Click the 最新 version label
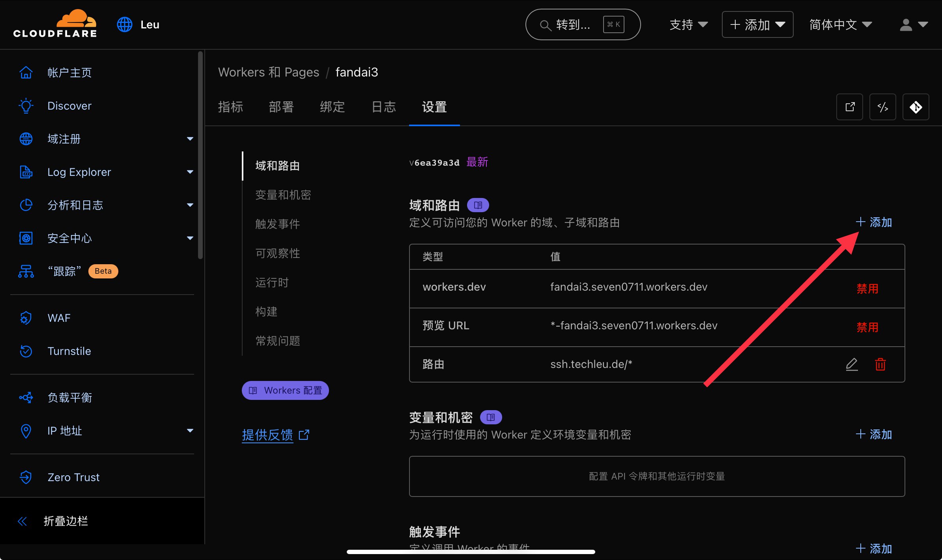This screenshot has width=942, height=560. pos(477,162)
